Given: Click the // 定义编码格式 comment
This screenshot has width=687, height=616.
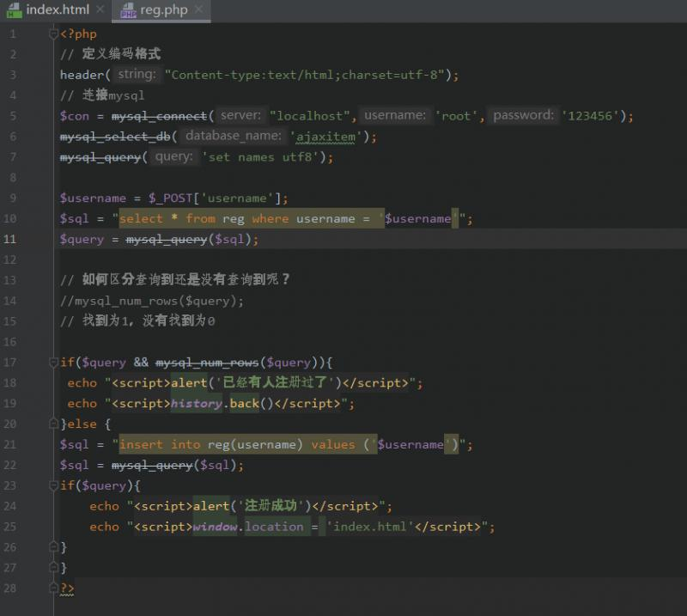Looking at the screenshot, I should click(x=111, y=54).
